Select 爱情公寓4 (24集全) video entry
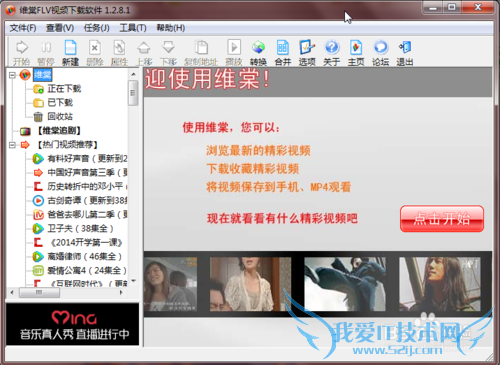Screen dimensions: 500x365 tap(87, 270)
